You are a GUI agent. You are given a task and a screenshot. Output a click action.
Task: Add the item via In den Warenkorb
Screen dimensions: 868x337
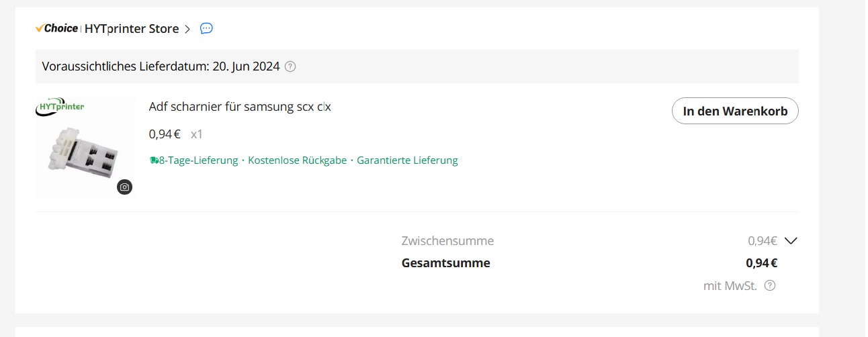point(735,111)
